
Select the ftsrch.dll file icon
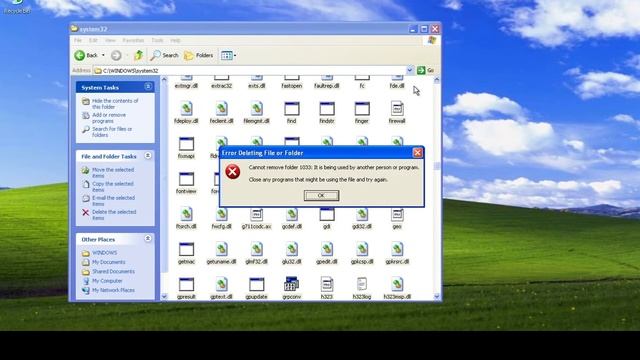coord(186,214)
